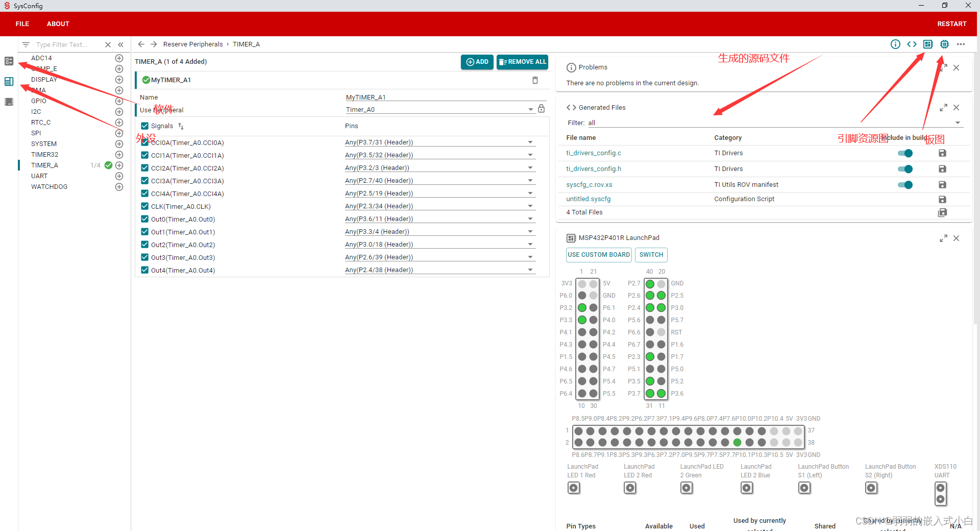Image resolution: width=980 pixels, height=531 pixels.
Task: Click the SWITCH button on LaunchPad panel
Action: point(651,255)
